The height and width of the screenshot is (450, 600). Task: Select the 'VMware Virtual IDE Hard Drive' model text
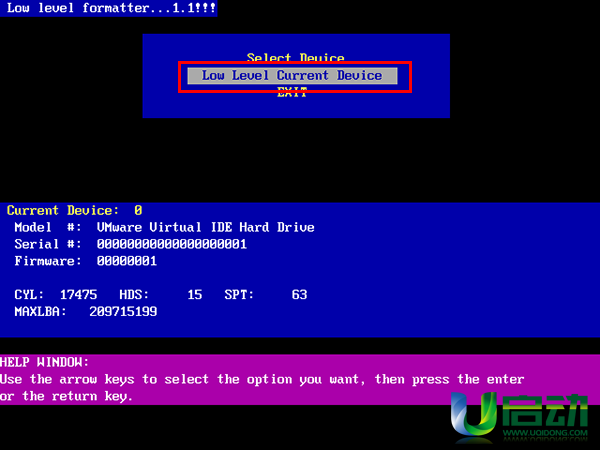205,228
